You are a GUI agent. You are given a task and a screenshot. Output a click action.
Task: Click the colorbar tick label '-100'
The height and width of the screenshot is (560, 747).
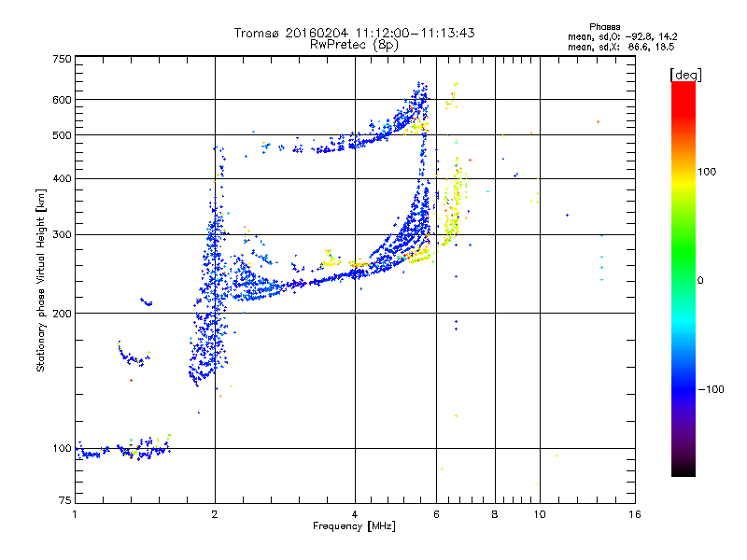click(x=711, y=389)
